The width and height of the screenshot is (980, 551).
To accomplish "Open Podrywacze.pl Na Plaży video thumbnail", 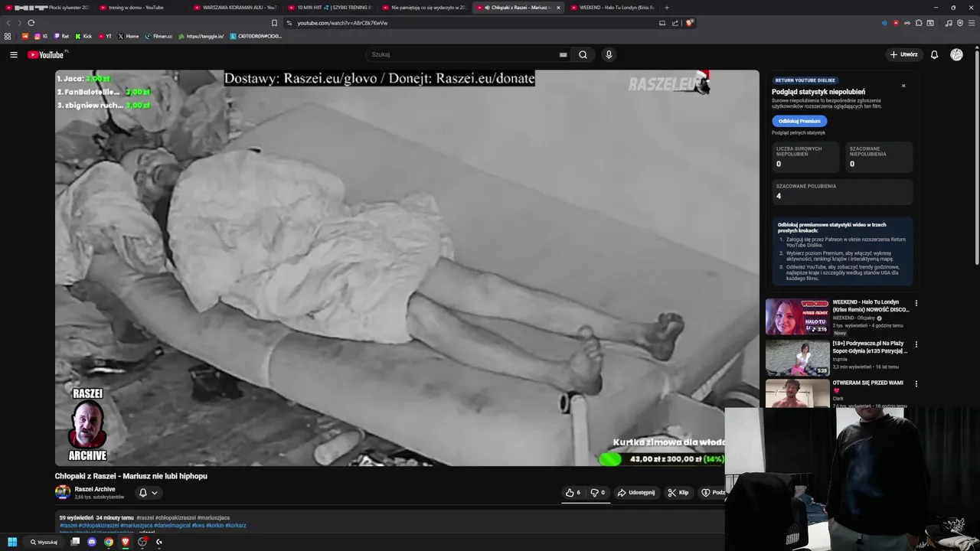I will (x=797, y=358).
